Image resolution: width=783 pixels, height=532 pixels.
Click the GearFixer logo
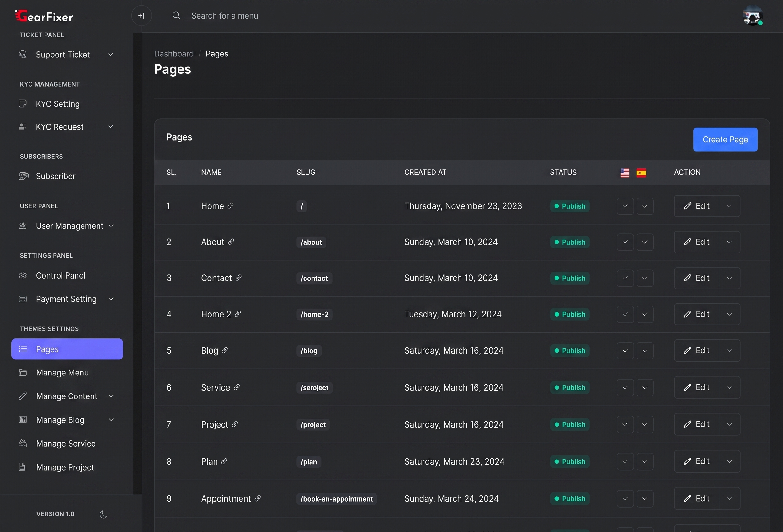coord(44,16)
